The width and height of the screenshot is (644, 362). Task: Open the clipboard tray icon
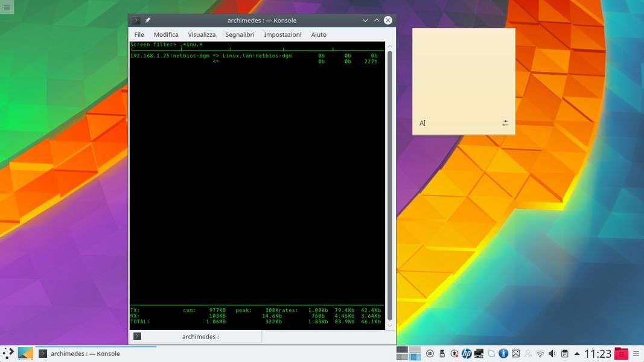pyautogui.click(x=564, y=354)
